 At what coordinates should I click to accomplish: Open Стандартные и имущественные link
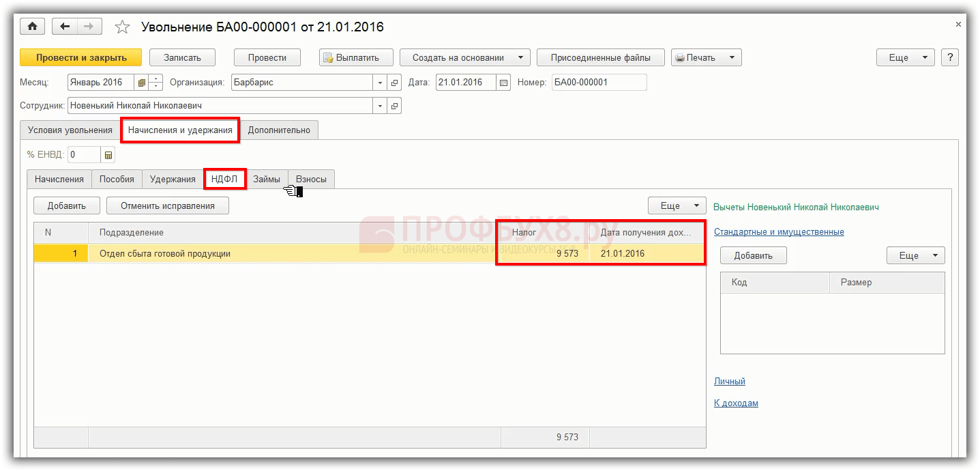coord(779,231)
